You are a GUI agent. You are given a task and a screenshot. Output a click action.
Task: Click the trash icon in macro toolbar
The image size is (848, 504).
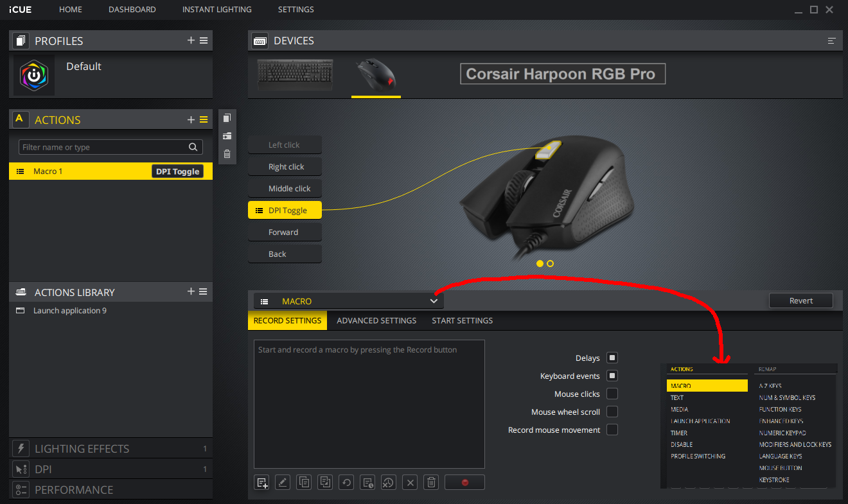coord(432,483)
